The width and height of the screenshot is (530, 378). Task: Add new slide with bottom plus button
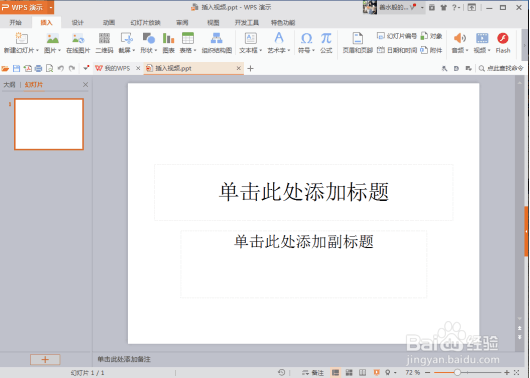[45, 359]
